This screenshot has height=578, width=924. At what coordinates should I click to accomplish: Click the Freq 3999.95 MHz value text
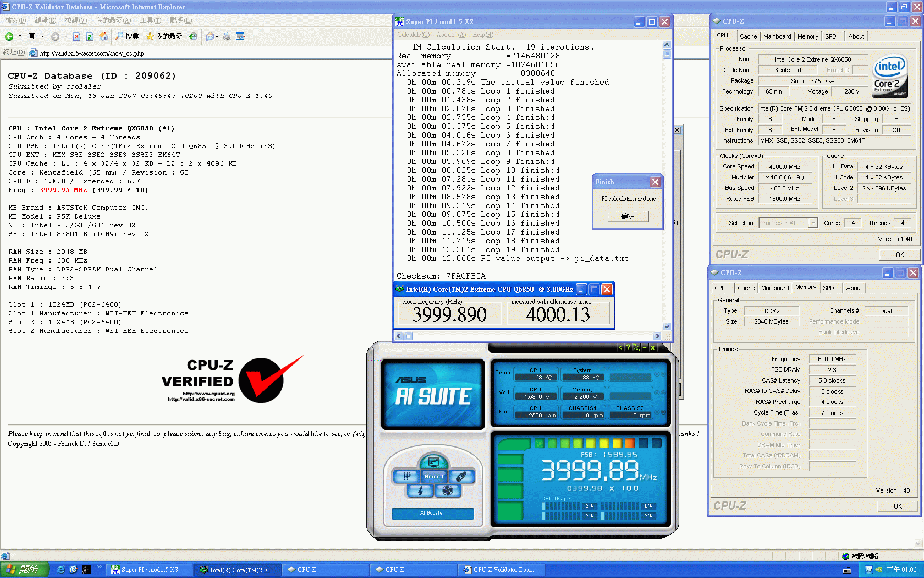coord(63,190)
